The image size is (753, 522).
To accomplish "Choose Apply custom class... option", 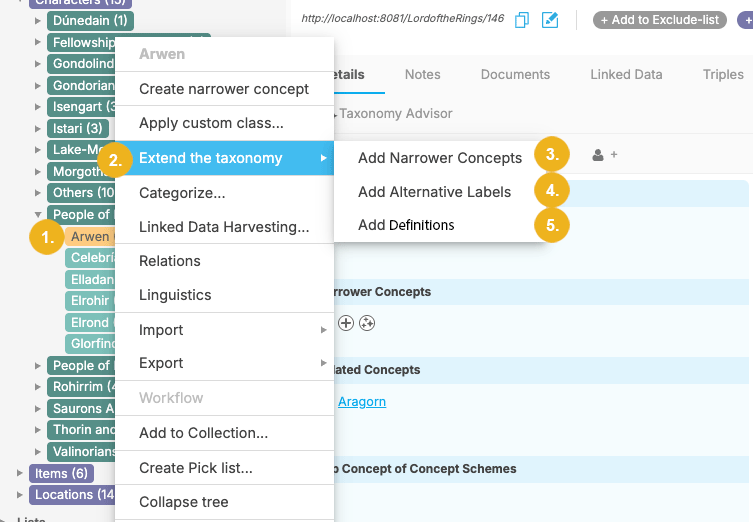I will [x=224, y=123].
